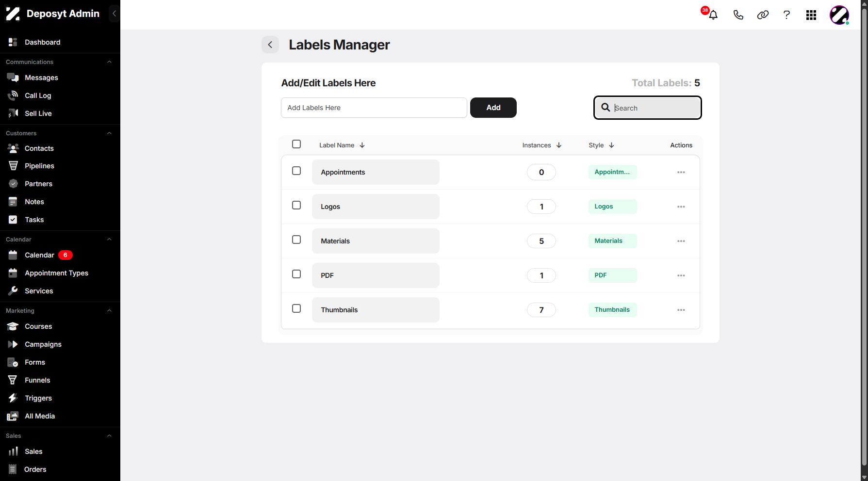Go back using the arrow beside Labels Manager

270,45
